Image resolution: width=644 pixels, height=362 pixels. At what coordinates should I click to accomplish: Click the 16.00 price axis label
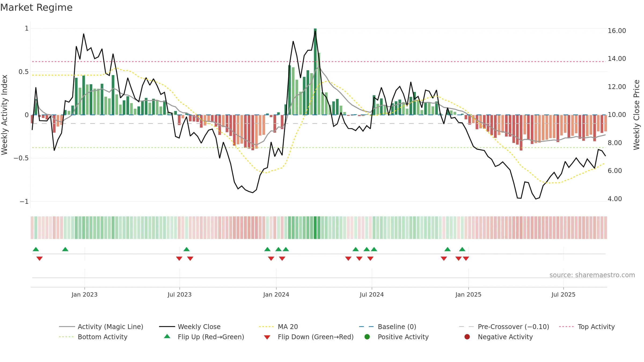click(617, 31)
